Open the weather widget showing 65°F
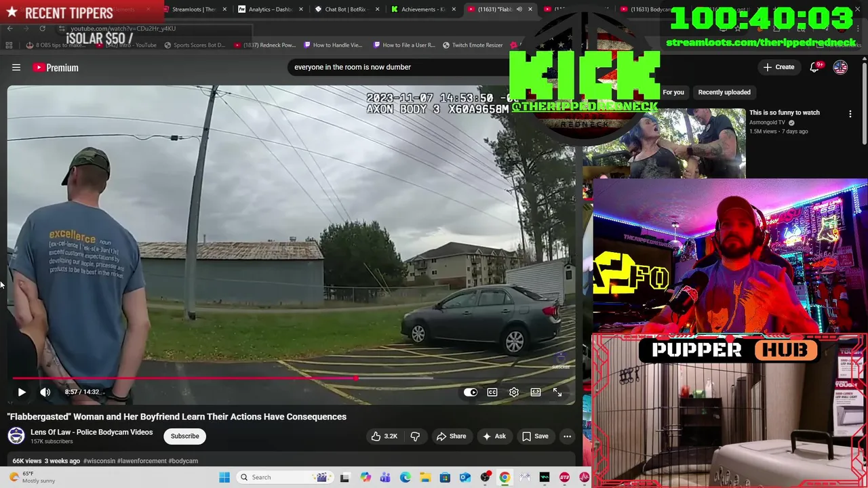Image resolution: width=868 pixels, height=488 pixels. coord(30,477)
